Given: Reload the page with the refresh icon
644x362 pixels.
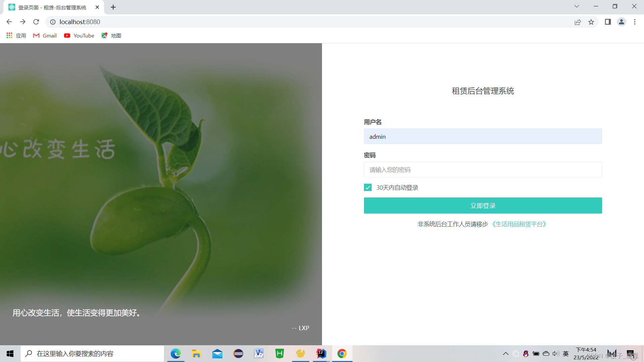Looking at the screenshot, I should (36, 22).
